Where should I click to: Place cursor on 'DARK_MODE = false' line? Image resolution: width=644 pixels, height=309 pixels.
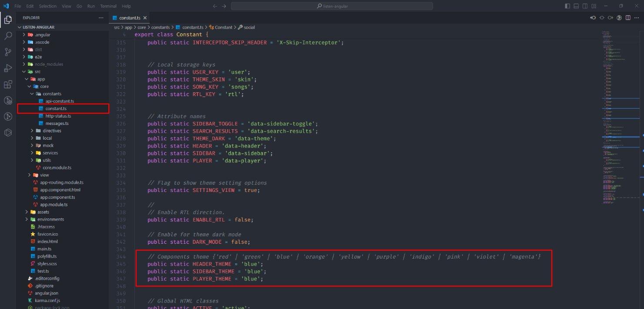(199, 242)
